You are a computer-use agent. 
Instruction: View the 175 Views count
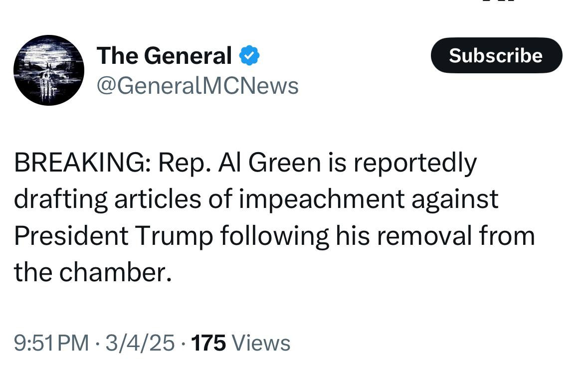point(240,343)
